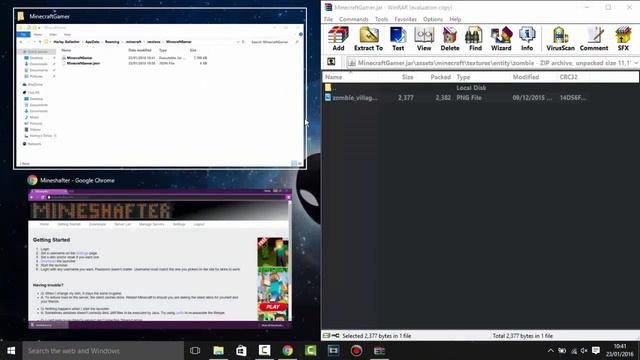Click the white Camtasia C taskbar icon
This screenshot has height=360, width=640.
(264, 351)
